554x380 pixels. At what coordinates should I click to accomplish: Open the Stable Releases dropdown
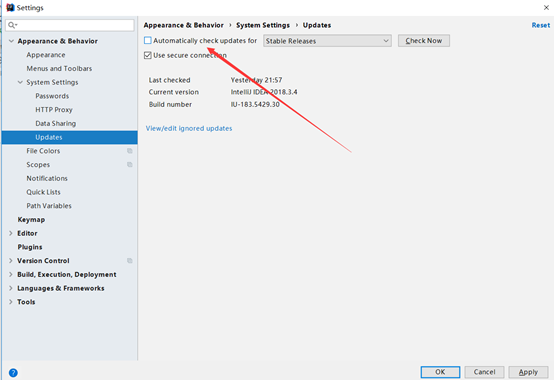(327, 41)
